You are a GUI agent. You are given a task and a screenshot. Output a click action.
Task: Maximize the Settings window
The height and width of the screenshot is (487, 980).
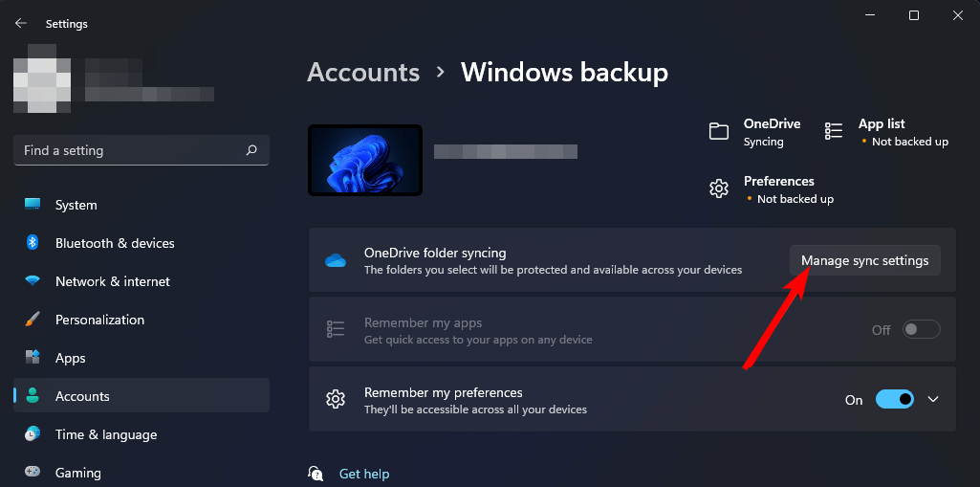914,15
